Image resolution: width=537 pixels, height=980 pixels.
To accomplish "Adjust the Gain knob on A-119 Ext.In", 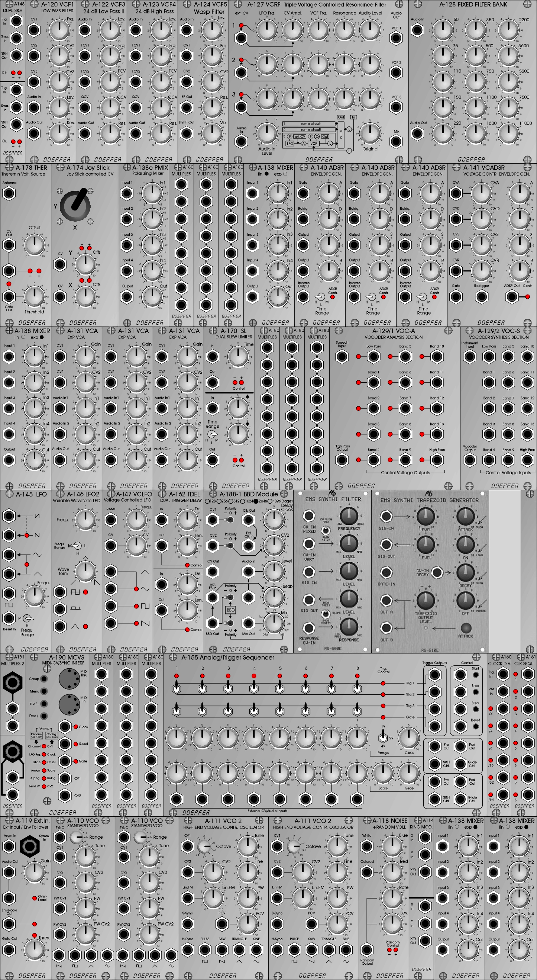I will click(35, 872).
